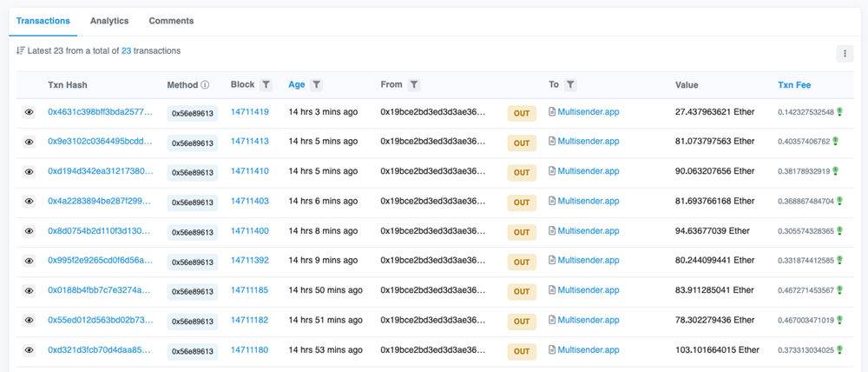This screenshot has width=868, height=372.
Task: Click the eye icon for transaction 0x4631c398bff3bda2577
Action: (29, 112)
